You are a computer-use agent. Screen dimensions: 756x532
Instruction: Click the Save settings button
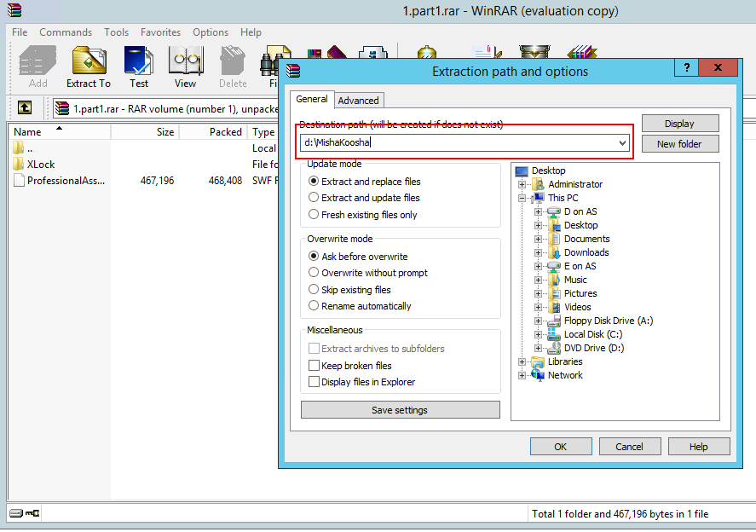[x=400, y=410]
